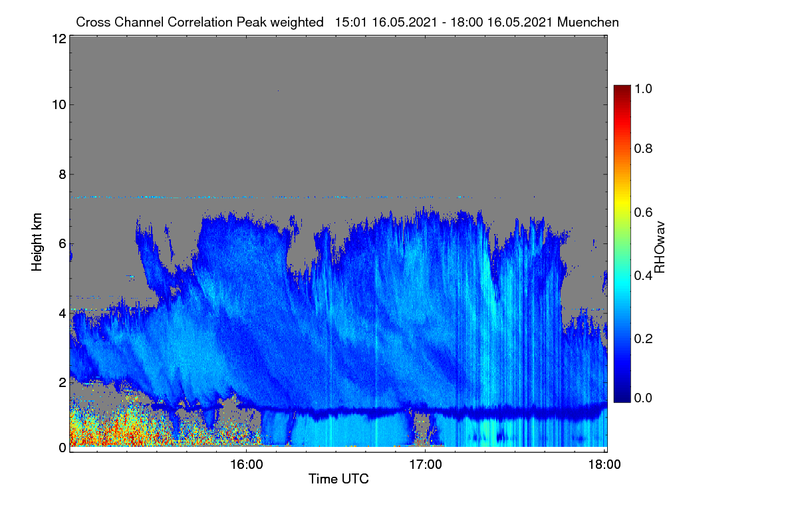Click the date range '15:01 16.05.2021 - 18:00 16.05.2021'
The height and width of the screenshot is (532, 798).
(x=445, y=22)
